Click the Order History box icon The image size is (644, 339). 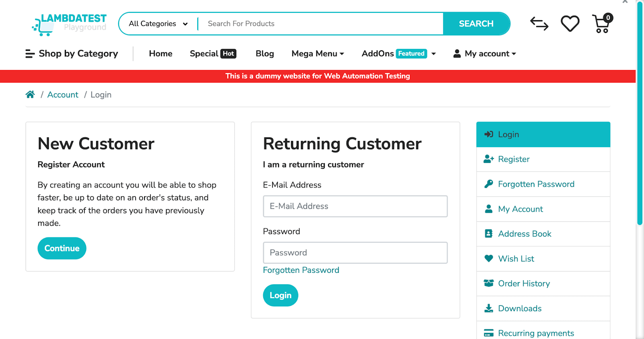tap(489, 283)
